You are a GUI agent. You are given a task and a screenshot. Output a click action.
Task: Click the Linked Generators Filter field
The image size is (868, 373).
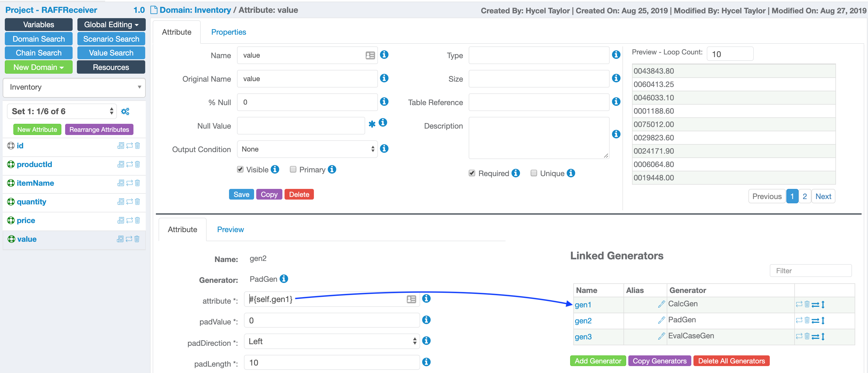(810, 271)
